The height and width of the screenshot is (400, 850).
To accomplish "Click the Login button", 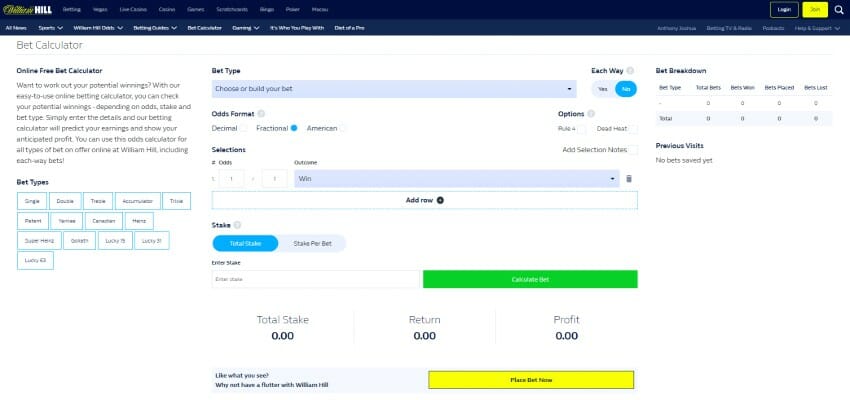I will (x=784, y=10).
